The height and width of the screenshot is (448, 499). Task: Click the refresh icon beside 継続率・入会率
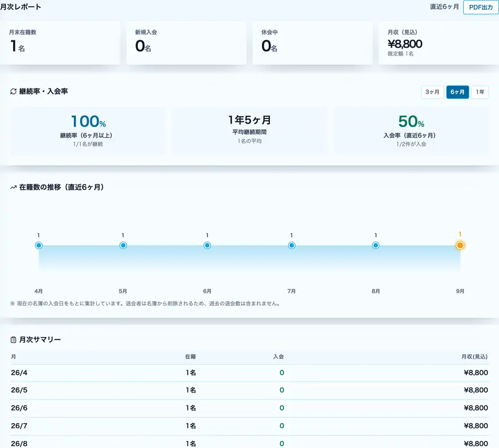[14, 92]
